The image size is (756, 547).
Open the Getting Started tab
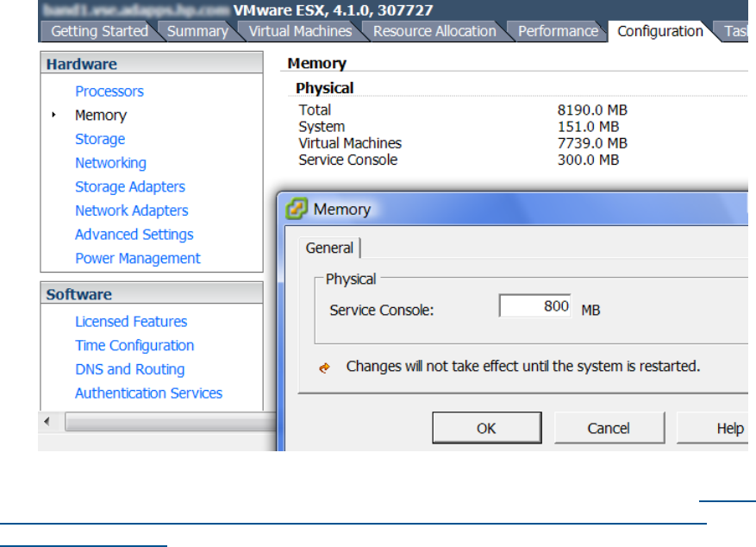99,31
